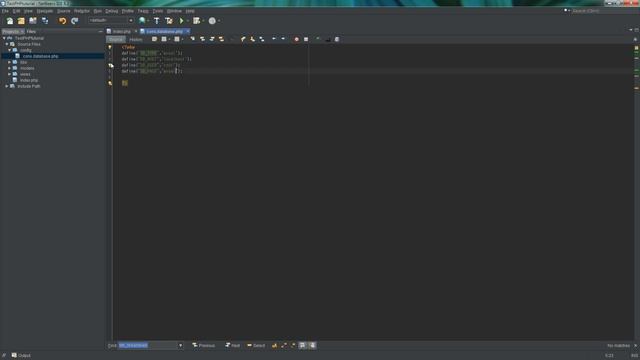Screen dimensions: 640x360
Task: Toggle Highlight Results in Find bar
Action: point(302,345)
